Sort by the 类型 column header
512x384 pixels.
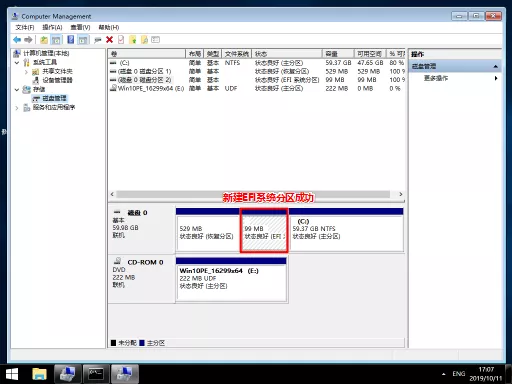pos(213,54)
